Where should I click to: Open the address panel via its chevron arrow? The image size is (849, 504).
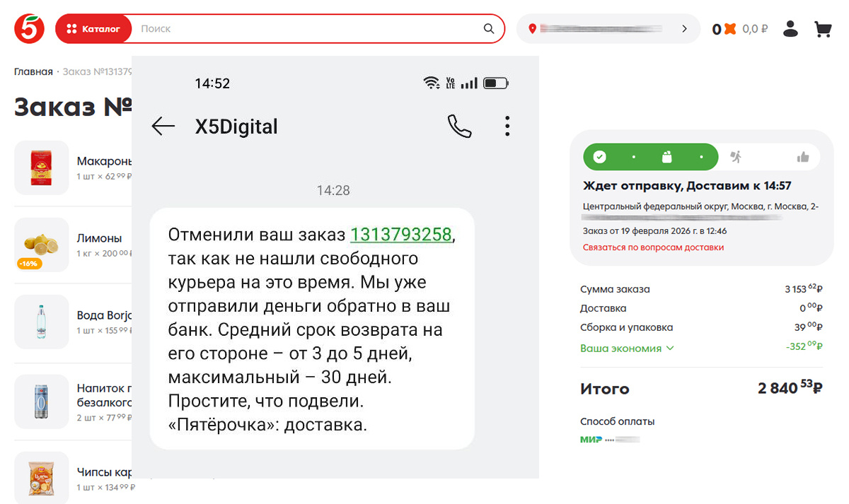coord(683,29)
